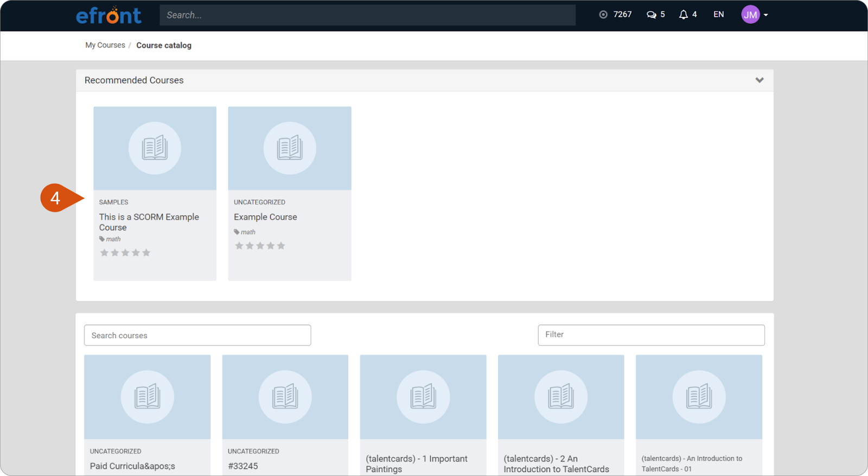Open the Important Paintings course thumbnail

(x=423, y=397)
